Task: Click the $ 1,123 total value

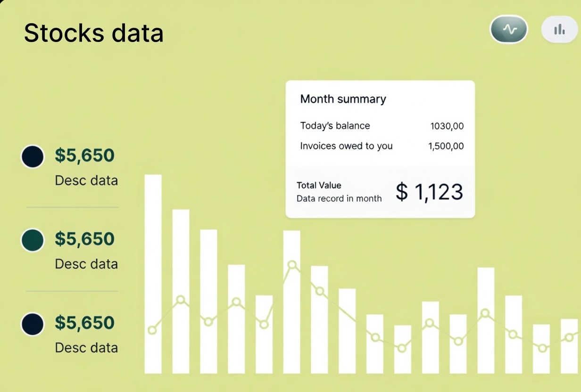Action: click(x=429, y=192)
